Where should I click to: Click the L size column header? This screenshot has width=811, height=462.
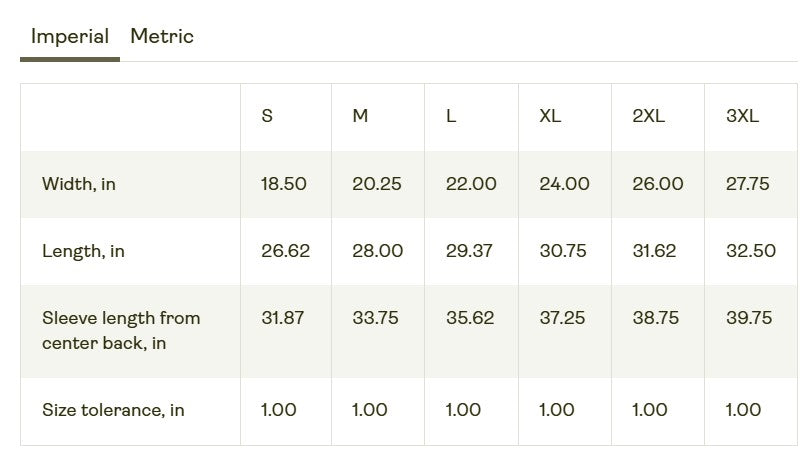[x=451, y=116]
